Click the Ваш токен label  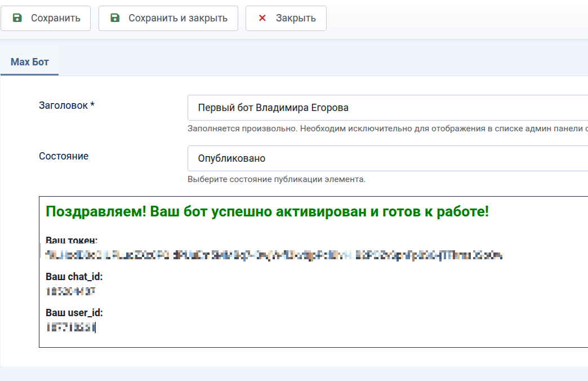click(x=72, y=241)
